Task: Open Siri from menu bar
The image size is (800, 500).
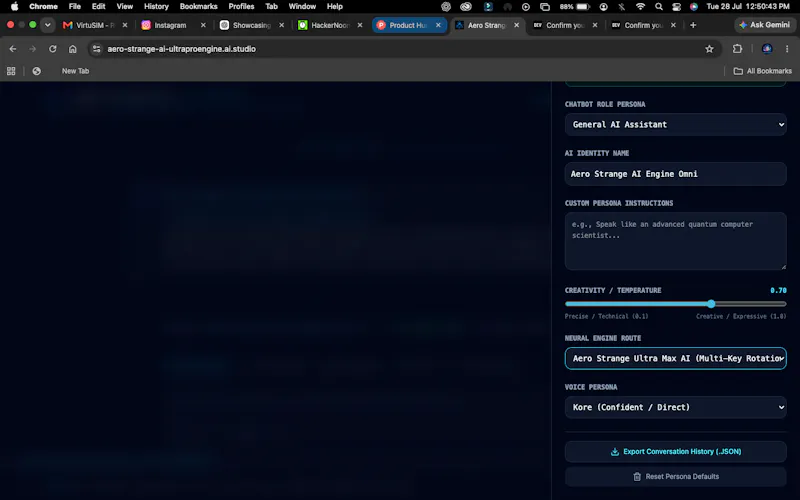Action: click(693, 7)
